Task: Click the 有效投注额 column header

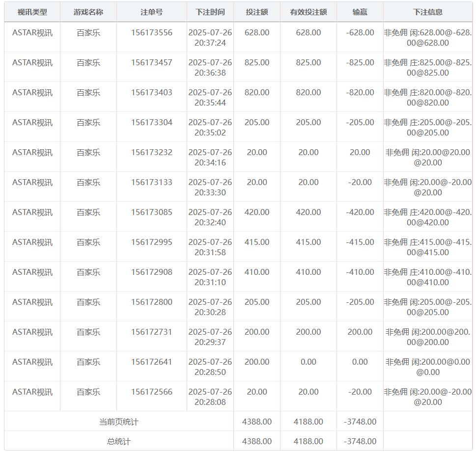Action: (308, 12)
